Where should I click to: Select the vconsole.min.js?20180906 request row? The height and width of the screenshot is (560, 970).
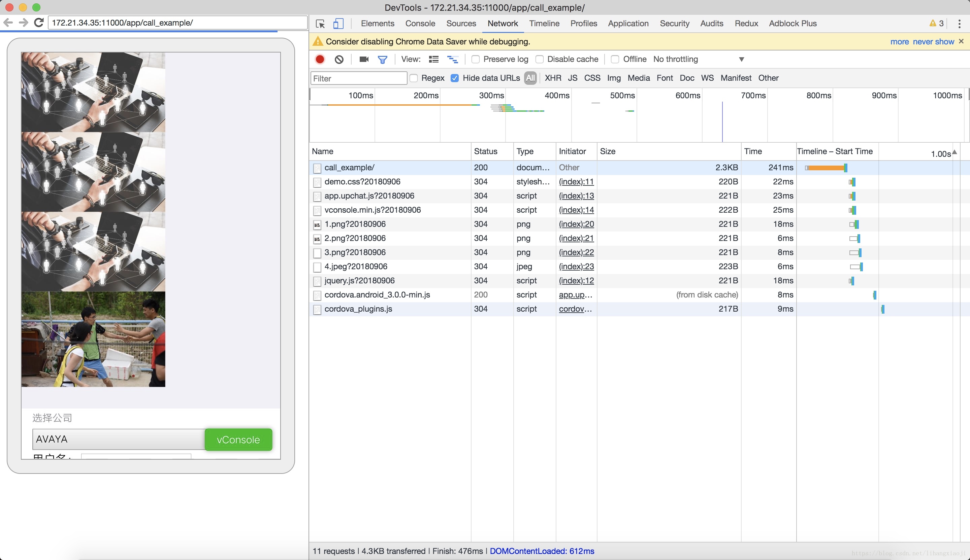click(x=634, y=210)
